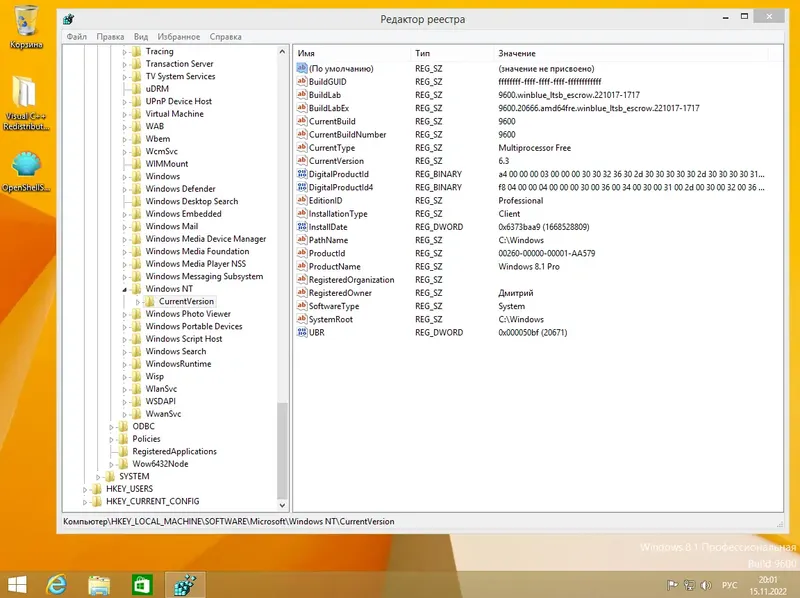
Task: Collapse the Windows NT tree node
Action: [x=124, y=289]
